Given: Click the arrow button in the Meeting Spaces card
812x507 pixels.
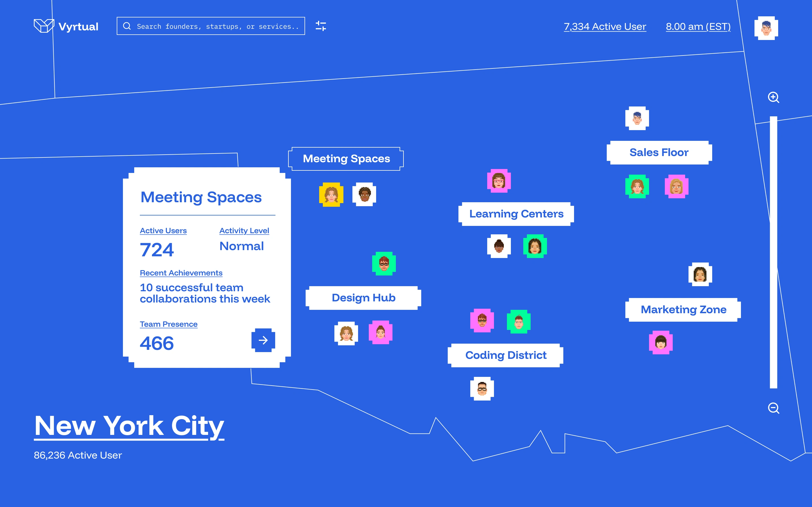Looking at the screenshot, I should coord(263,340).
